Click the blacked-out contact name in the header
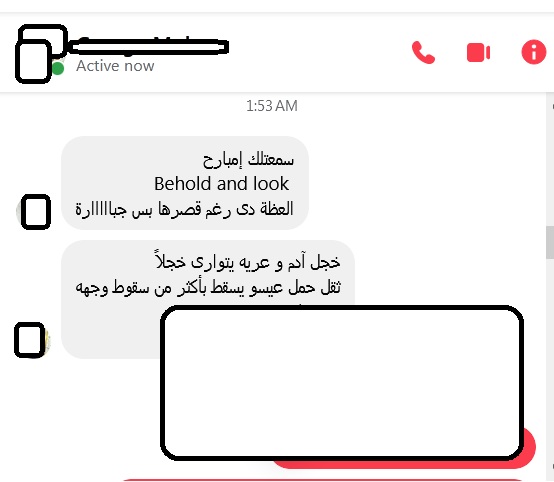The width and height of the screenshot is (554, 482). 148,47
